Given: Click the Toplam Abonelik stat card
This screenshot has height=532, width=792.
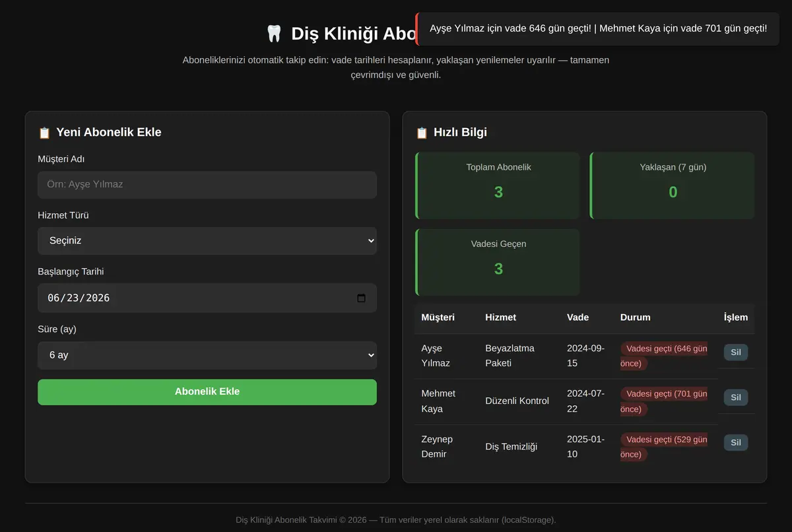Looking at the screenshot, I should click(498, 185).
